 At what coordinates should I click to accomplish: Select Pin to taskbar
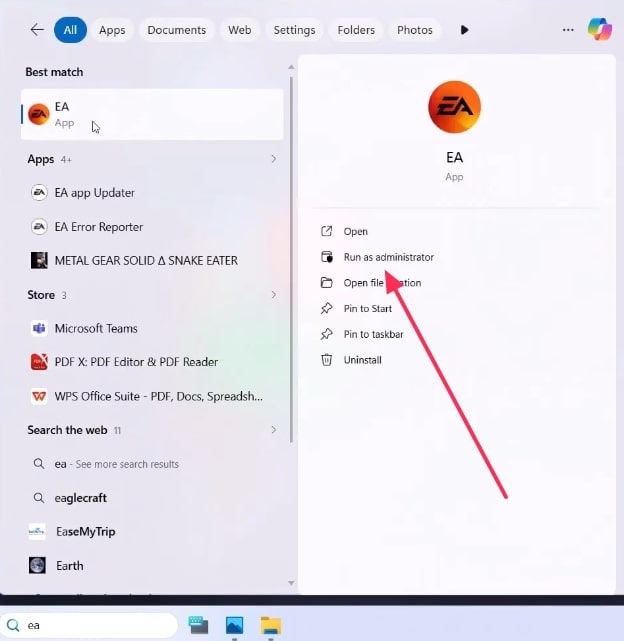373,334
